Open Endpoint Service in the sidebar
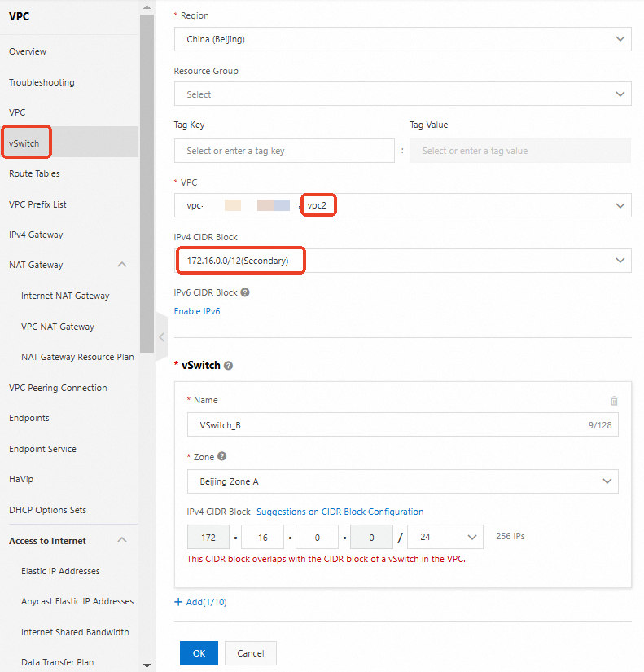This screenshot has height=672, width=644. click(x=42, y=449)
